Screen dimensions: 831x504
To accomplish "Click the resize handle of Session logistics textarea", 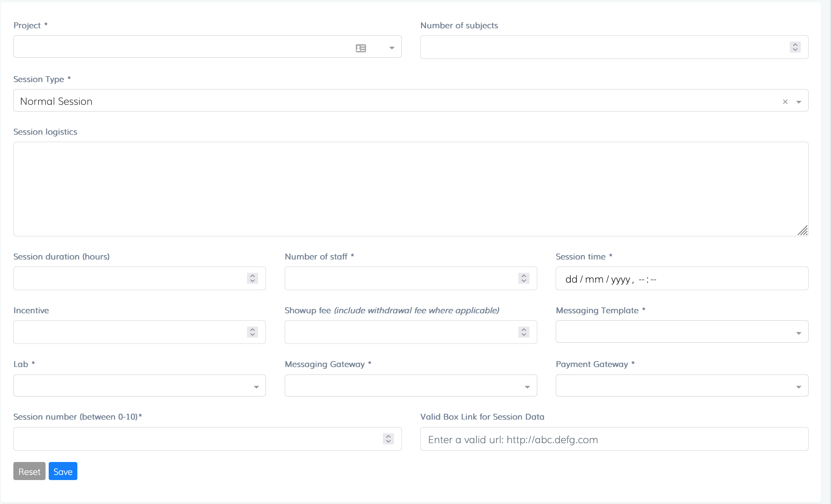I will click(803, 231).
